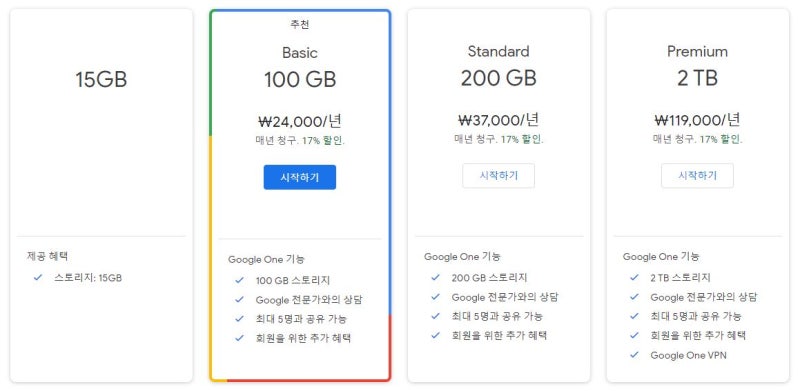Screen dimensions: 800x391
Task: Click checkmark beside Premium 회원을 위한 추가 혜택
Action: tap(634, 335)
